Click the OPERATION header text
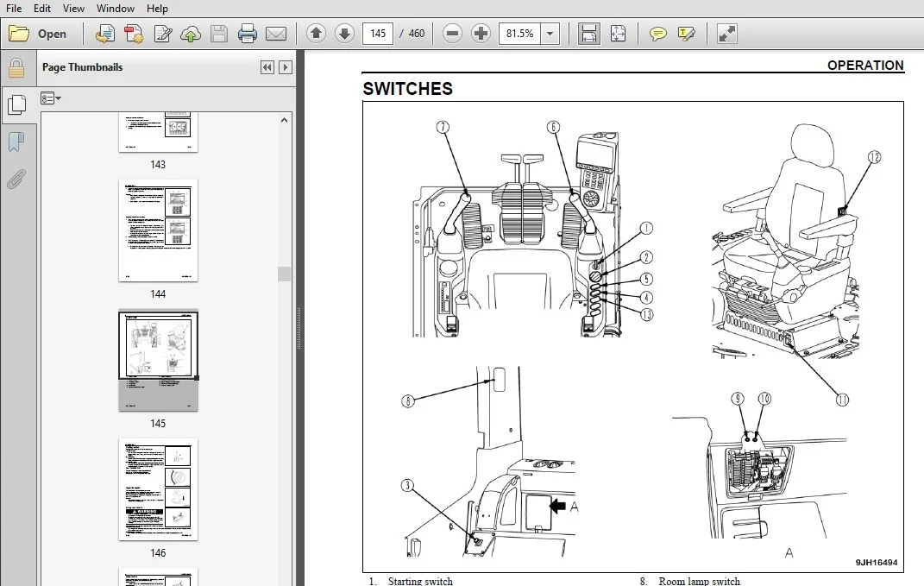 865,65
